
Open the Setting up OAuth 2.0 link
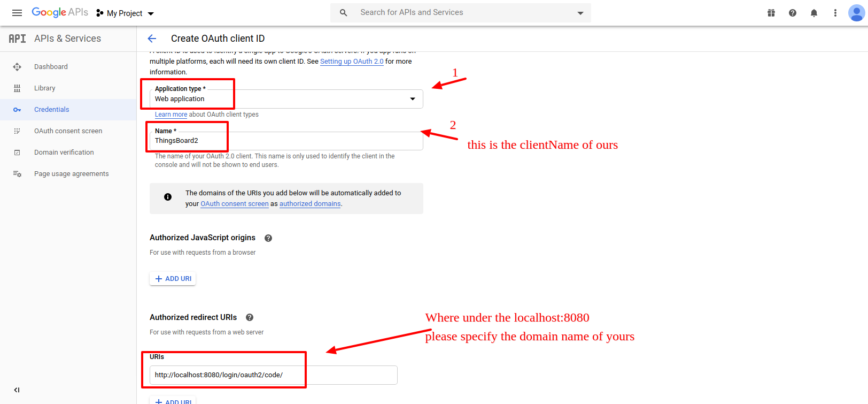pos(352,62)
